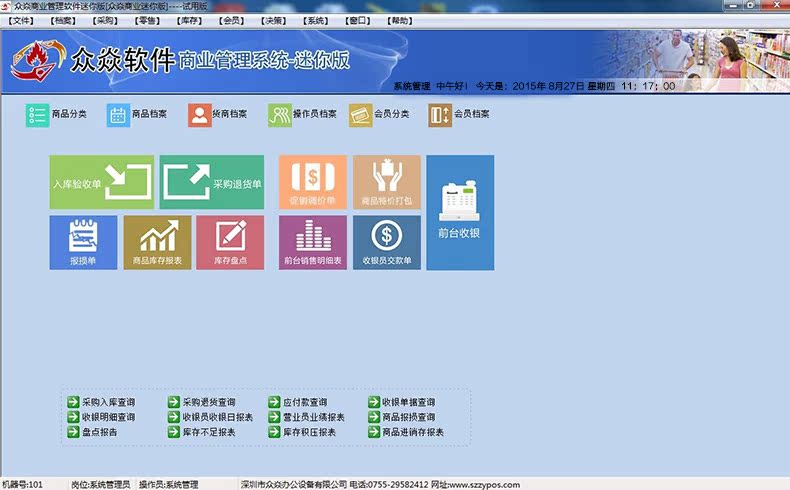Open the 收银员收银日报表 link
The image size is (790, 490).
(x=218, y=417)
